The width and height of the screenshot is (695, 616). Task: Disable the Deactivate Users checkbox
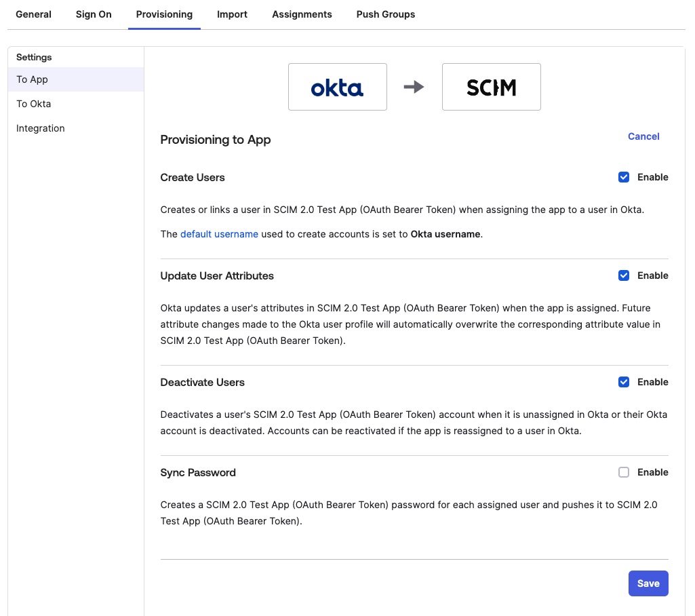(624, 382)
